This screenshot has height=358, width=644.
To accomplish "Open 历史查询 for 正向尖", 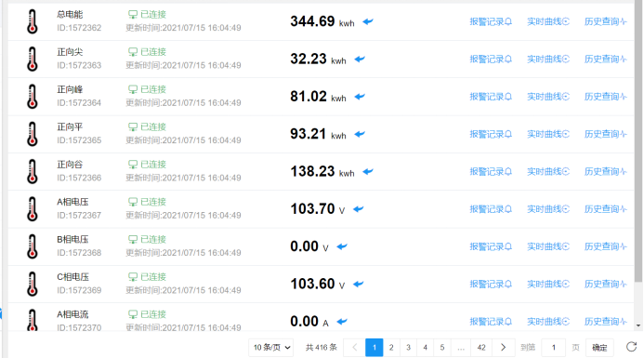I will [x=606, y=60].
